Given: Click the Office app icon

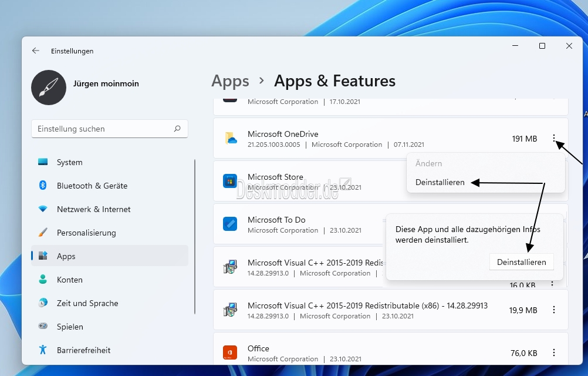Looking at the screenshot, I should click(230, 352).
